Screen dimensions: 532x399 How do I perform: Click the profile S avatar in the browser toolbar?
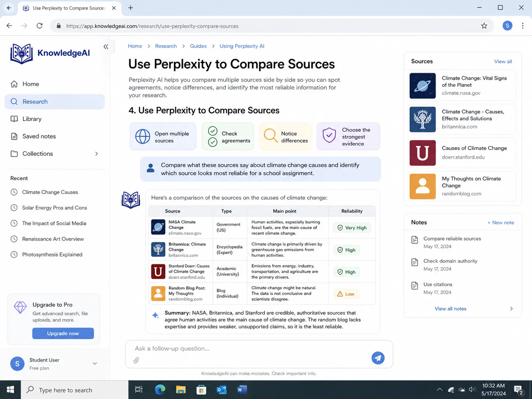tap(507, 26)
